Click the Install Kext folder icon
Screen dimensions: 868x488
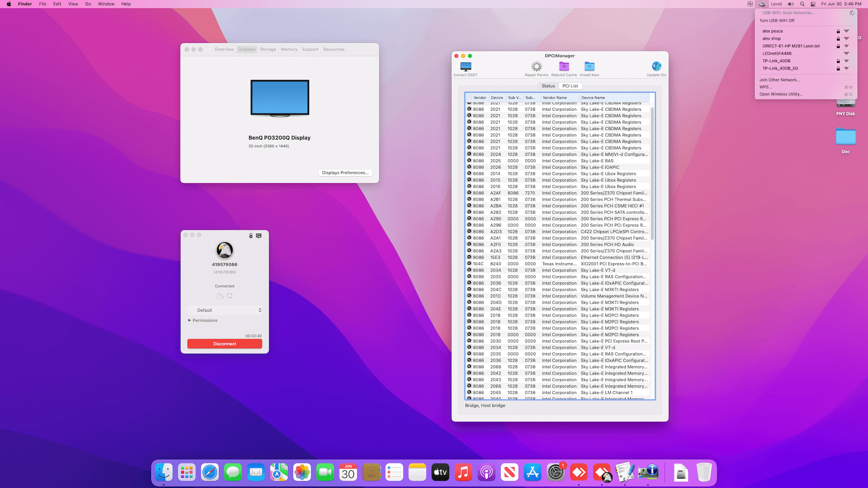pos(589,67)
